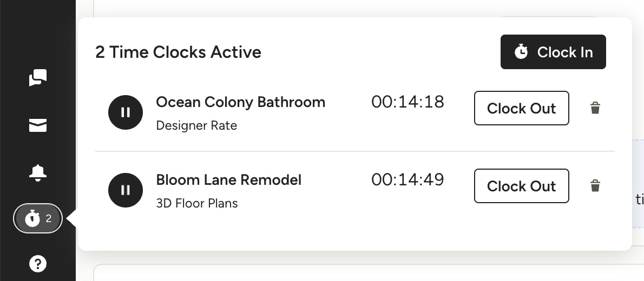Click the stopwatch icon inside Clock In
Viewport: 644px width, 281px height.
click(521, 52)
